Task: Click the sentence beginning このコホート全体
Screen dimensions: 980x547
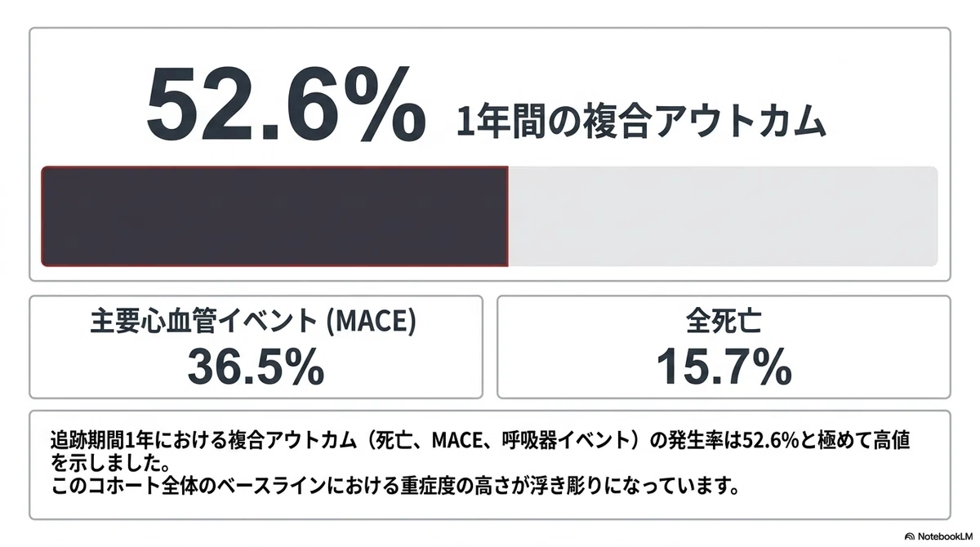Action: [395, 488]
